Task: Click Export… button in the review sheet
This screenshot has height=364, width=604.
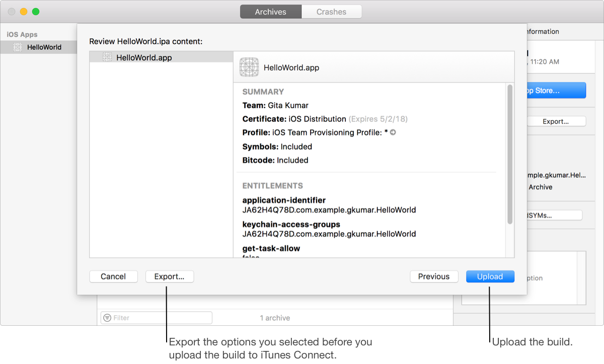Action: coord(170,277)
